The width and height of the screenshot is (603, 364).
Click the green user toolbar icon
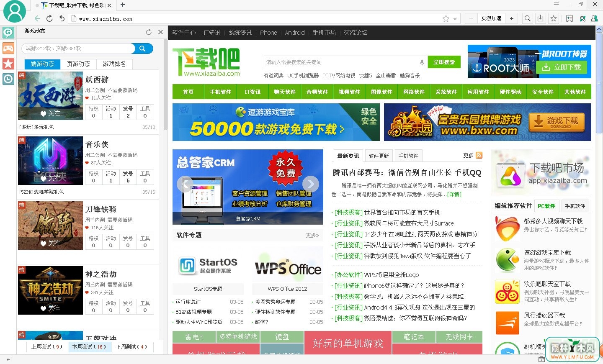(x=594, y=18)
